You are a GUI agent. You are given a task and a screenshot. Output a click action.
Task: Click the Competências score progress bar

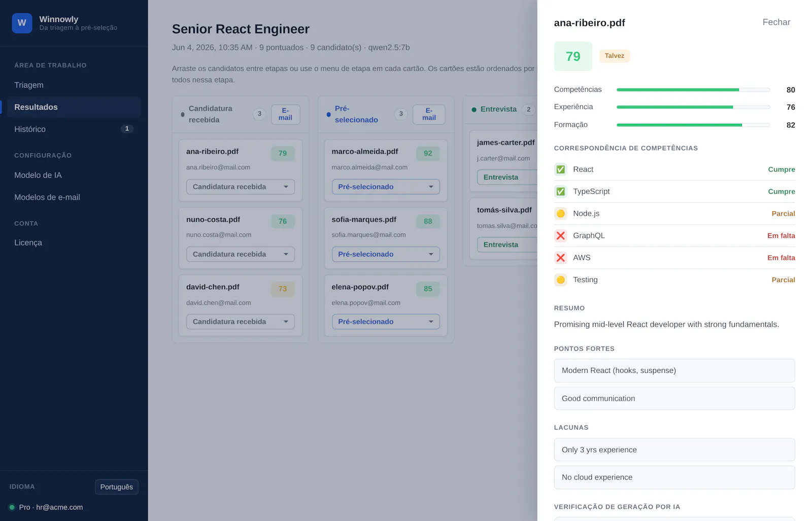[x=693, y=90]
